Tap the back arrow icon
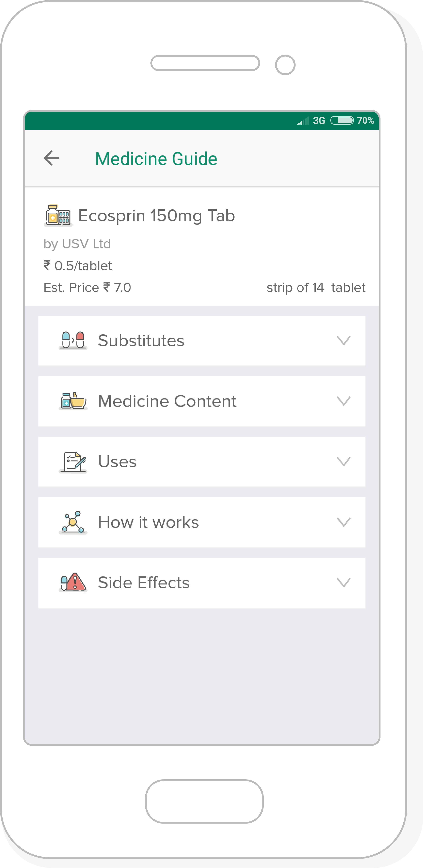 click(51, 158)
